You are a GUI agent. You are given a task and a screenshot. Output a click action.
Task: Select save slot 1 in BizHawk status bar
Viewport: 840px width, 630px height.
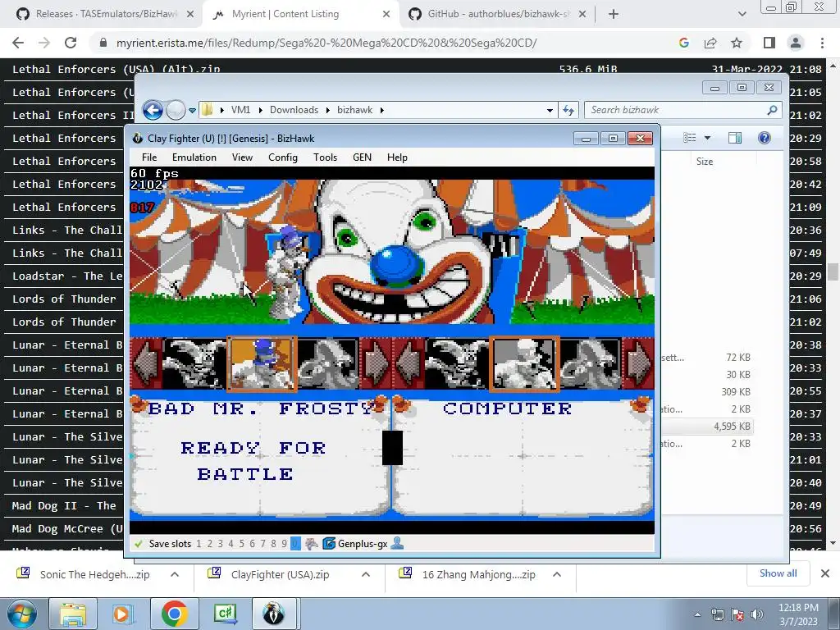(x=199, y=544)
